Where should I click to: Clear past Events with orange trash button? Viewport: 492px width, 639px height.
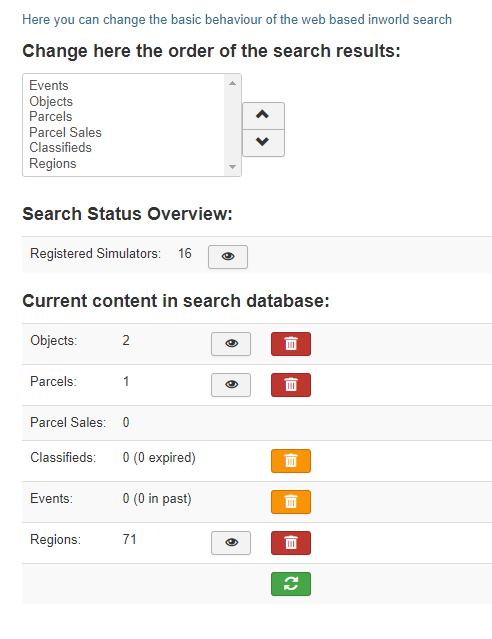point(291,502)
